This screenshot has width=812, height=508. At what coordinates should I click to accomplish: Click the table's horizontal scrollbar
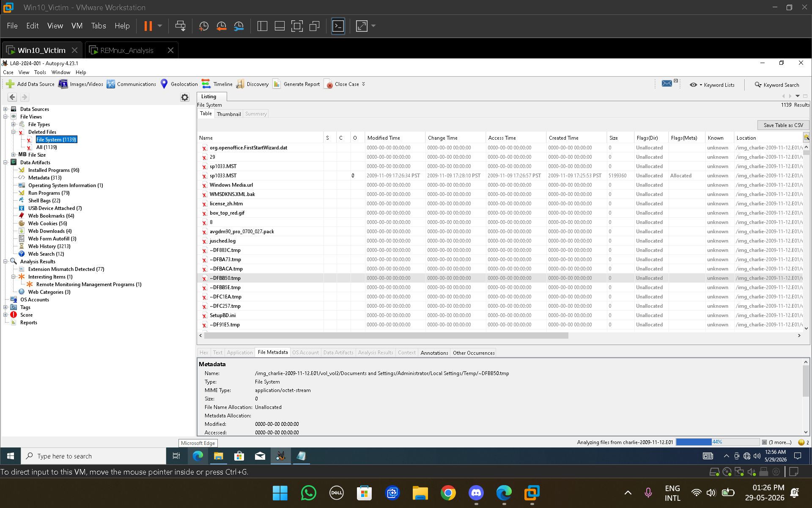point(386,335)
